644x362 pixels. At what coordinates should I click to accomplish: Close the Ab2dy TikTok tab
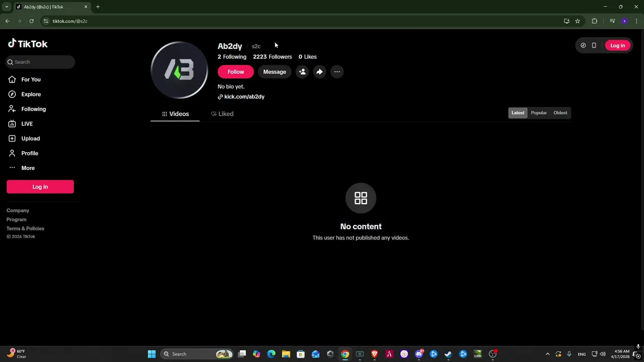86,7
